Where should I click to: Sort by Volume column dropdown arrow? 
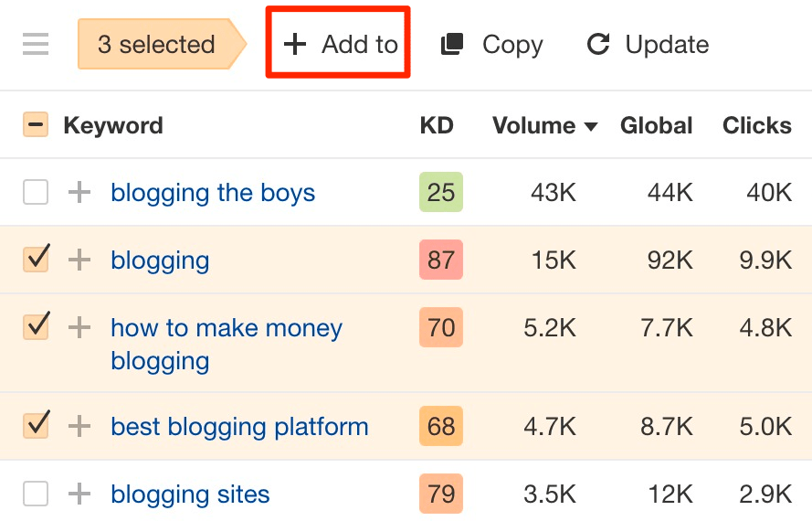tap(591, 126)
